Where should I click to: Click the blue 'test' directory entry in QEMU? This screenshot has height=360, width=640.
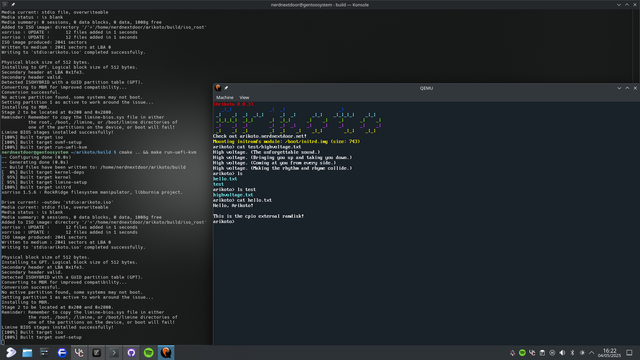[218, 184]
